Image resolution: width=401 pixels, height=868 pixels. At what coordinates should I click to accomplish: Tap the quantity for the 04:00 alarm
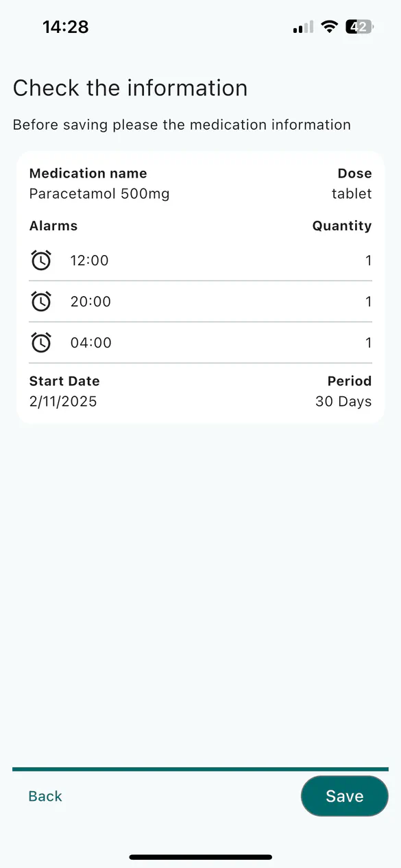[369, 343]
